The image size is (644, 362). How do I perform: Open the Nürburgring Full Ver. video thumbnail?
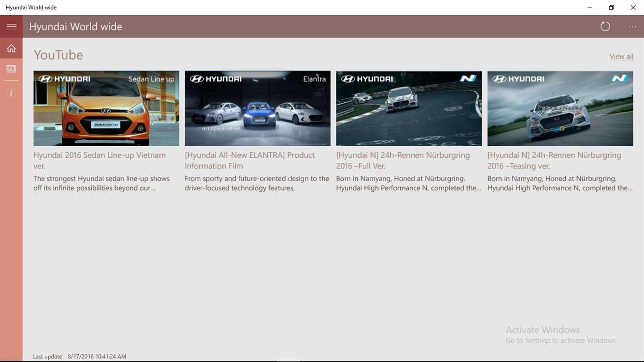click(x=409, y=108)
